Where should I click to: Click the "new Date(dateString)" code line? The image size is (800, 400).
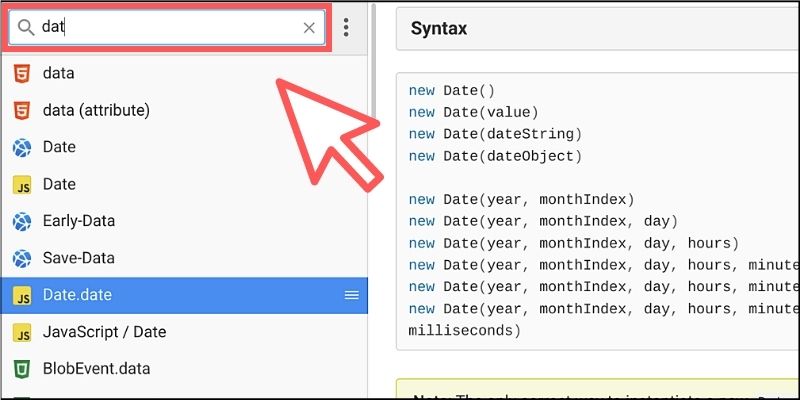point(495,134)
